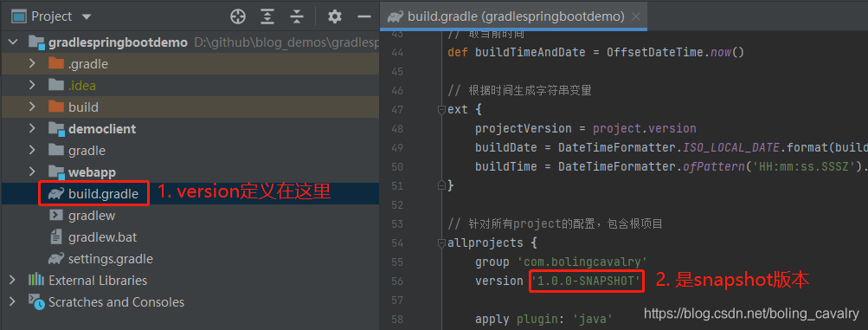The image size is (868, 330).
Task: Fold the ext block at line 47
Action: click(x=441, y=110)
